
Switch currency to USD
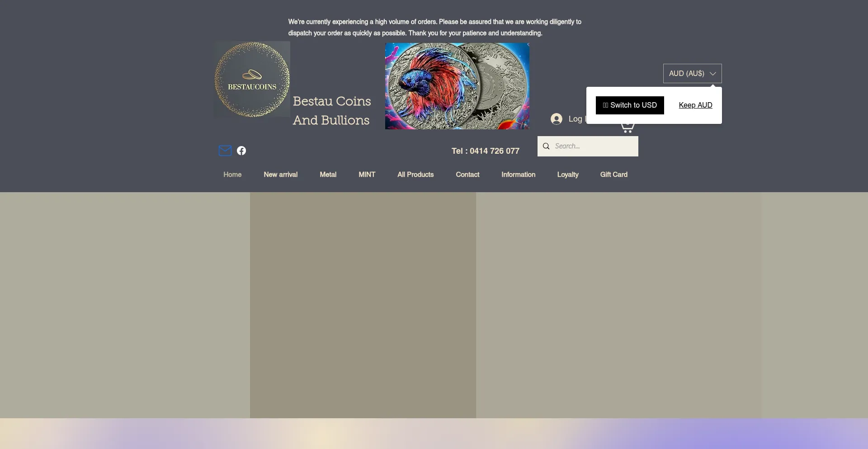tap(630, 105)
